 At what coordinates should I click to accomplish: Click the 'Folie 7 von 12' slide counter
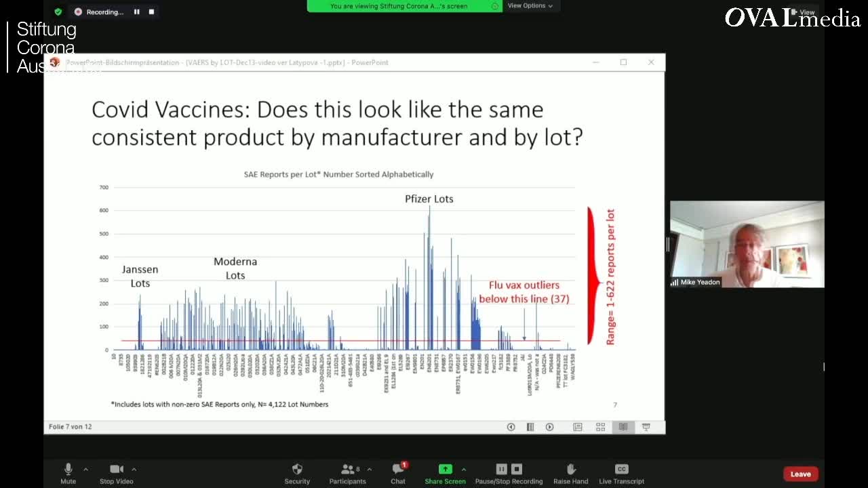pyautogui.click(x=70, y=427)
